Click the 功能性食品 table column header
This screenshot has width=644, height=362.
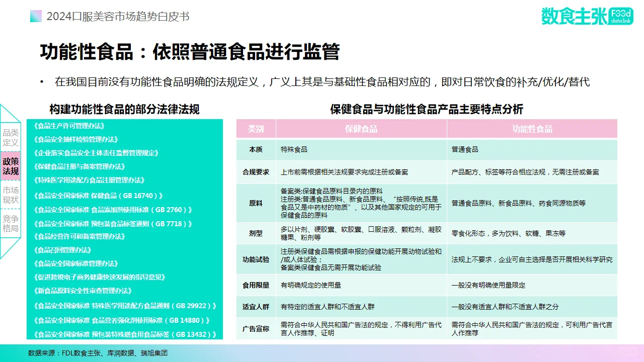pyautogui.click(x=532, y=129)
